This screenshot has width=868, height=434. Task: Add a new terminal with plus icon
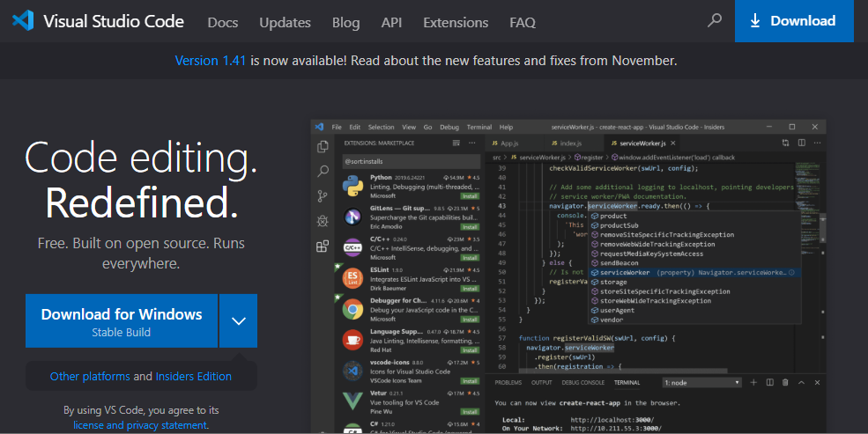[753, 382]
